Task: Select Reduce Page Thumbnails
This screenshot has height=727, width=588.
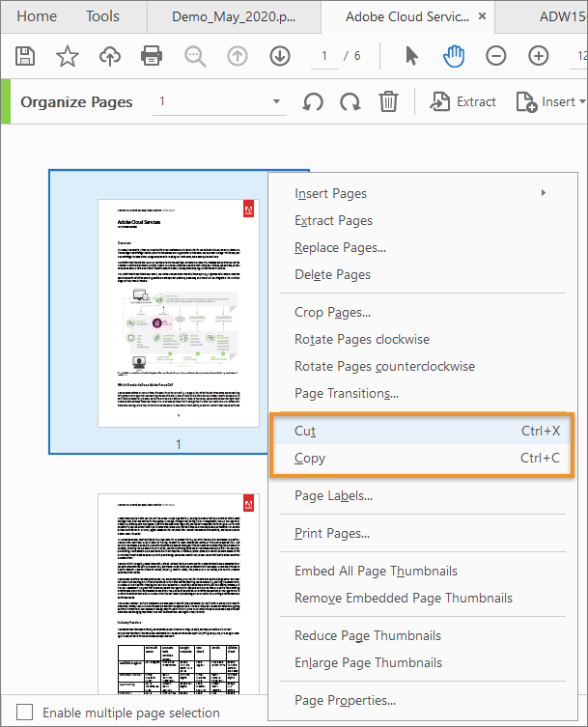Action: pyautogui.click(x=423, y=635)
